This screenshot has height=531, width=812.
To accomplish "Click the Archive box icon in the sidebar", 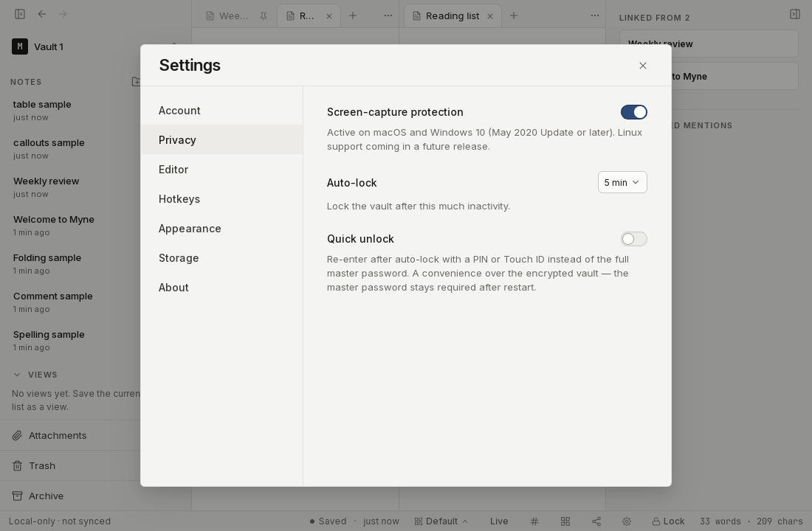I will 17,496.
